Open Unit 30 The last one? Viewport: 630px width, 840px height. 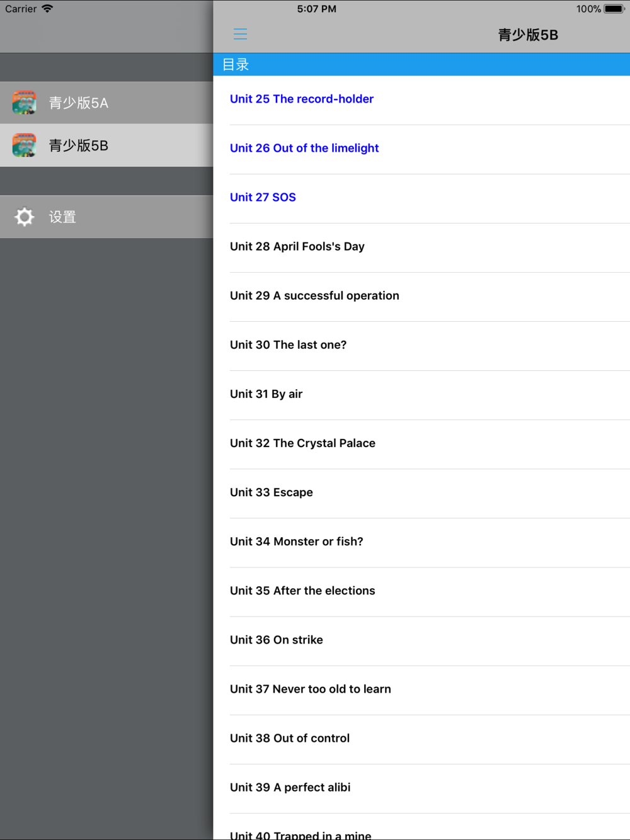pyautogui.click(x=288, y=344)
